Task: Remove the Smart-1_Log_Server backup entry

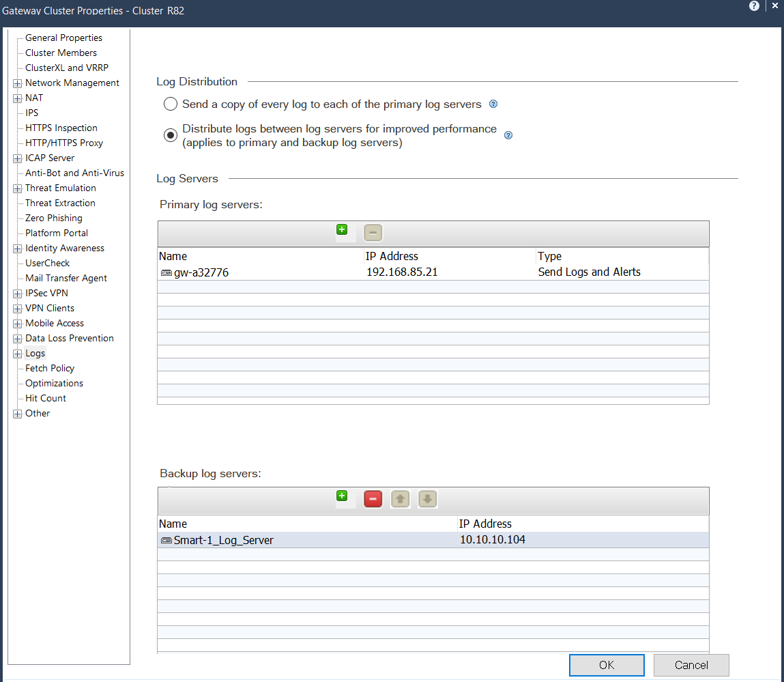Action: 373,499
